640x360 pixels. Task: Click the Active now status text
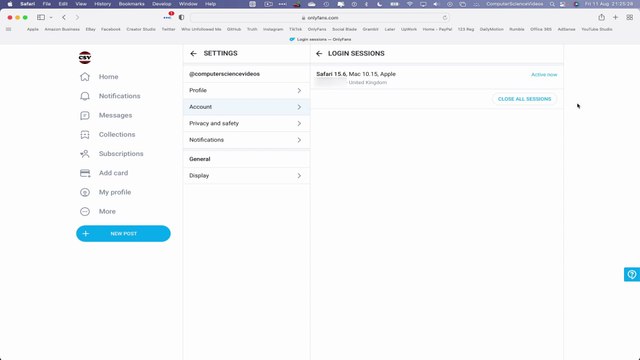pos(544,75)
